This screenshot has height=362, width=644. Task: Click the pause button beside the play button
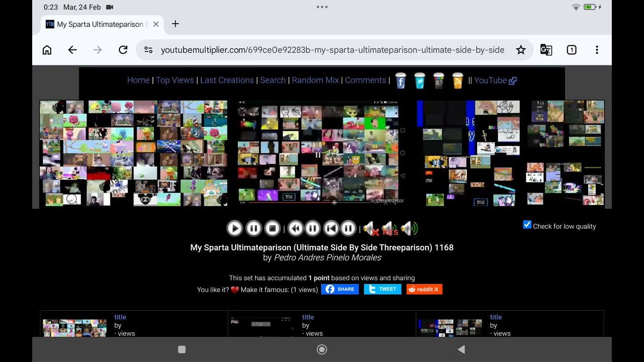[x=254, y=229]
